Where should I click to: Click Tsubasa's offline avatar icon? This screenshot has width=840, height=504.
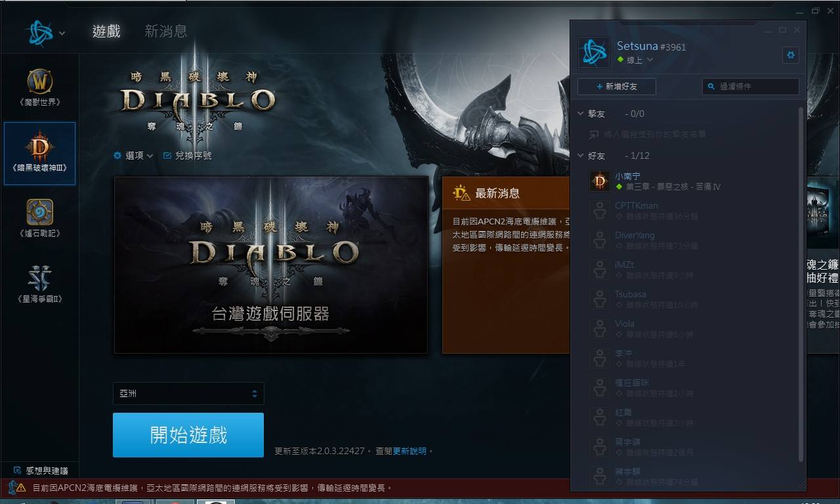[x=599, y=299]
